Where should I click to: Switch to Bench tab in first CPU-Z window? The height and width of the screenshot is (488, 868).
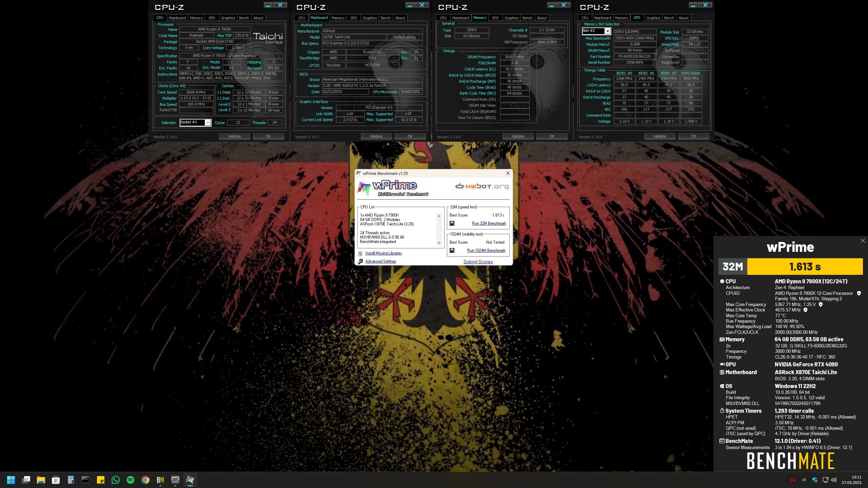click(x=244, y=18)
